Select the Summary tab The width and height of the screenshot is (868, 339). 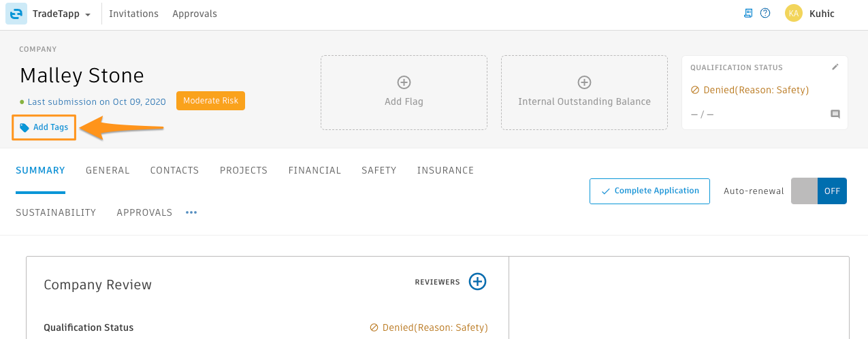[40, 170]
